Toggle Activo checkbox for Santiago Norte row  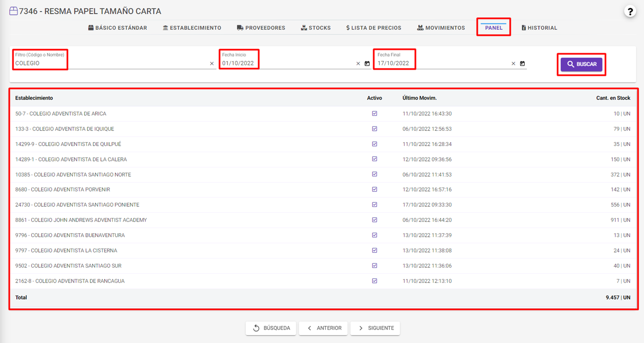click(x=375, y=174)
